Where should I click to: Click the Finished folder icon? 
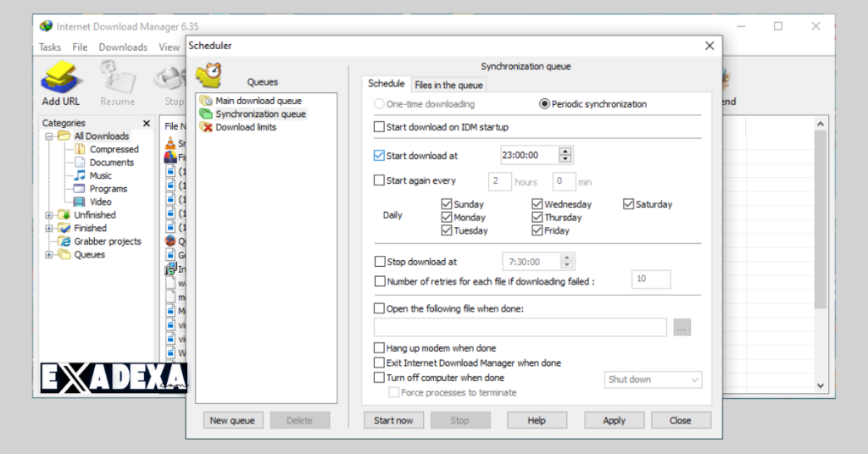pyautogui.click(x=64, y=228)
